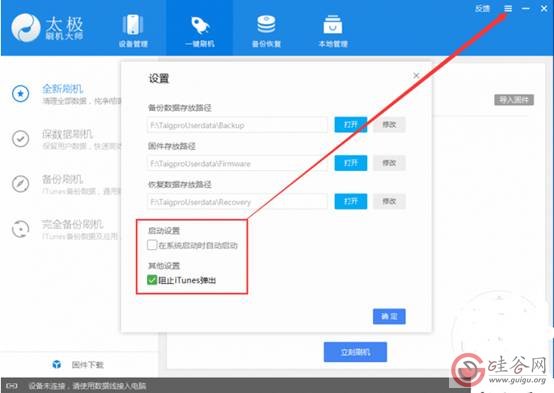The width and height of the screenshot is (554, 393).
Task: Open the 本地管理 shopping bag icon
Action: (332, 24)
